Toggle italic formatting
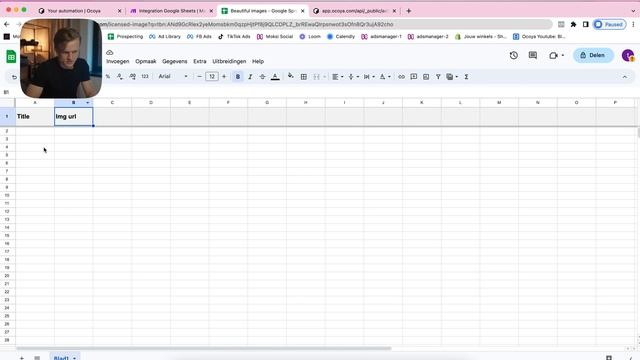Viewport: 640px width, 360px height. [x=250, y=77]
